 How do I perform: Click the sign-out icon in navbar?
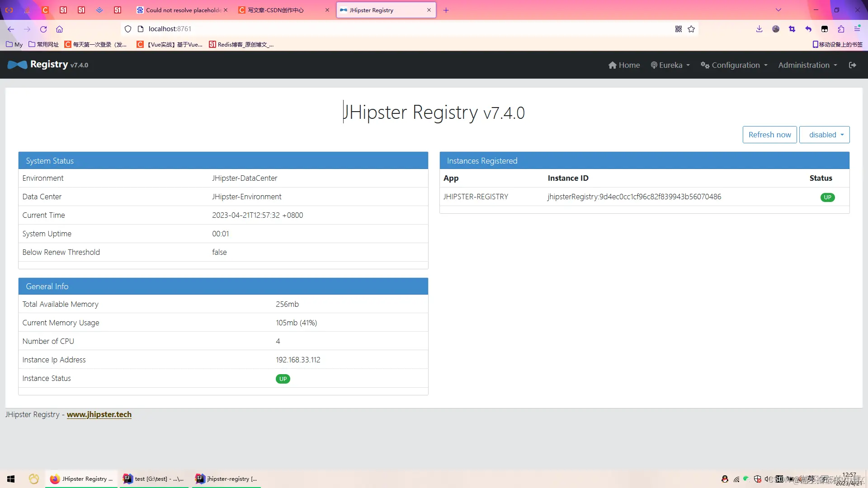point(852,65)
